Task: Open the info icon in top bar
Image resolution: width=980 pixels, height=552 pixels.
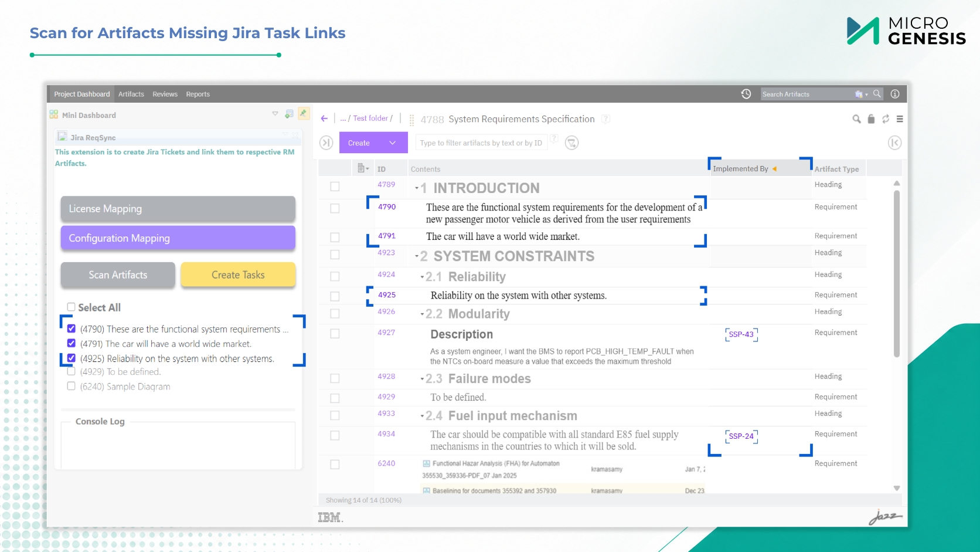Action: click(x=895, y=94)
